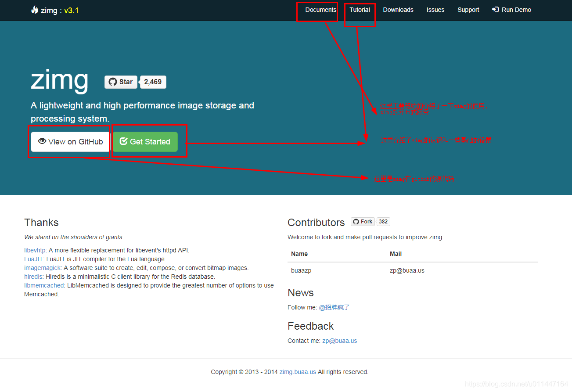Click the GitHub Star button

(x=121, y=82)
